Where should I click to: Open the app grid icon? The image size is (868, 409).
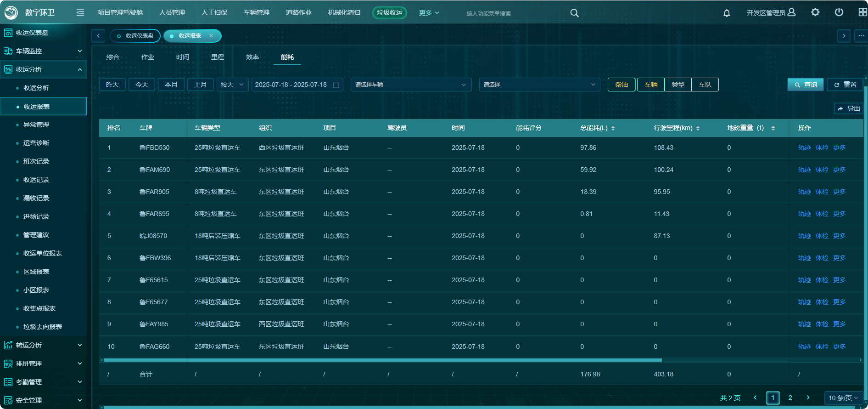coord(862,12)
